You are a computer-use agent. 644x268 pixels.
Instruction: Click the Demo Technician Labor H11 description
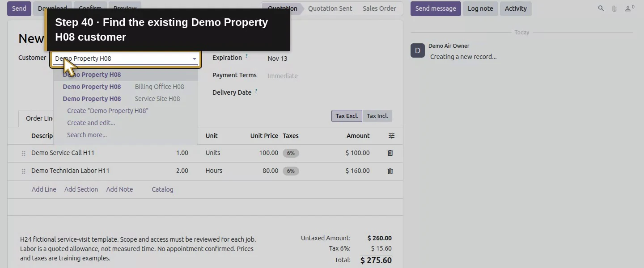pos(70,171)
